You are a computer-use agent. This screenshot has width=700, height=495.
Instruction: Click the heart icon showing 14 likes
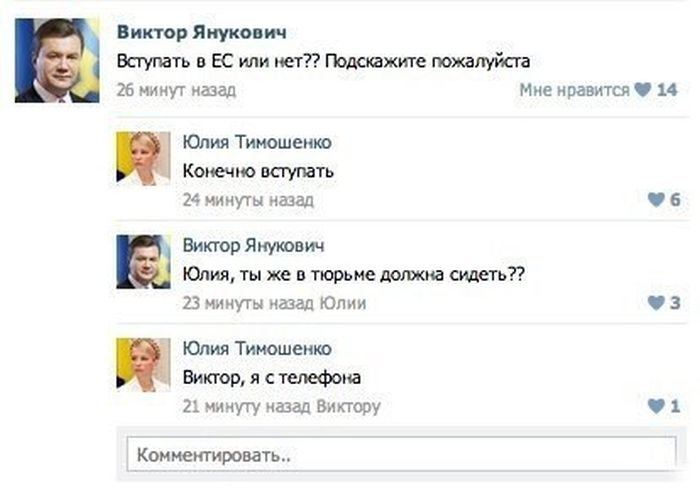(644, 90)
